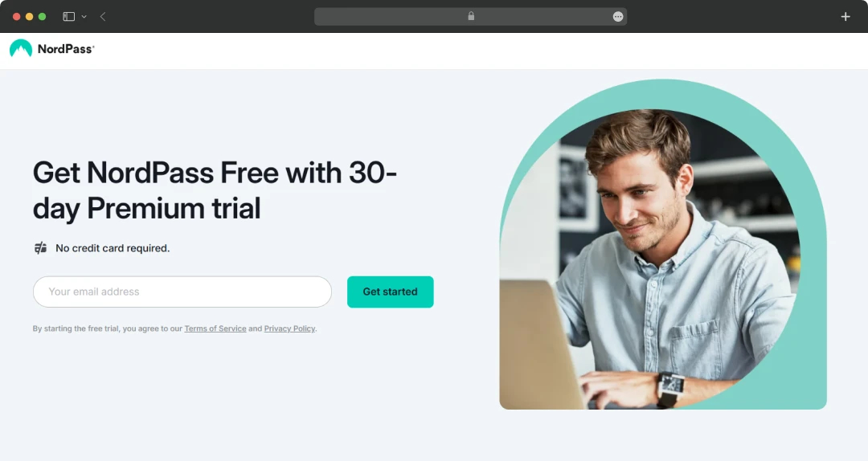Expand the sidebar options chevron dropdown
Image resolution: width=868 pixels, height=461 pixels.
point(84,17)
